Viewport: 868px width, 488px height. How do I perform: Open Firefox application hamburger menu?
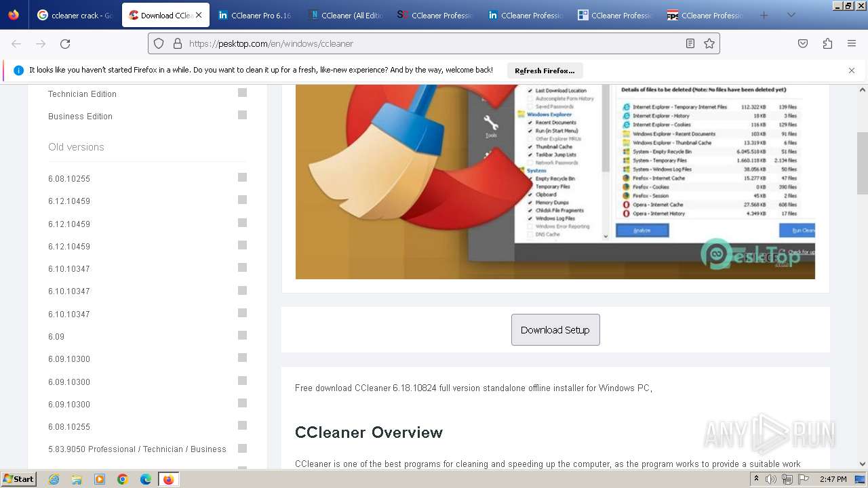tap(852, 43)
